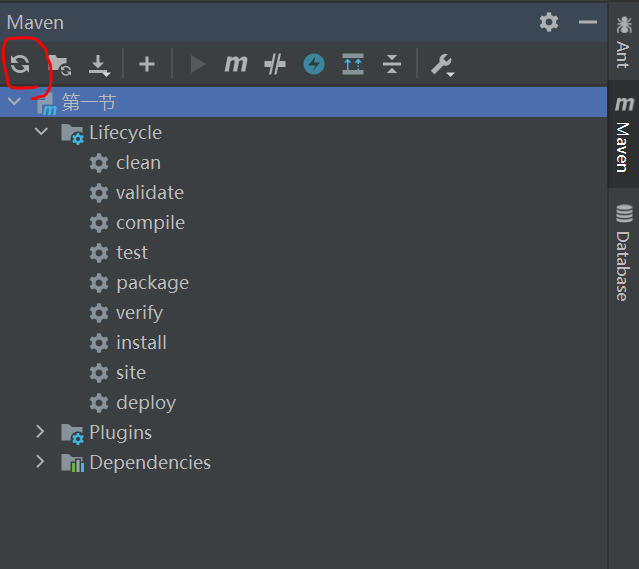
Task: Open the Ant side tab
Action: [x=624, y=42]
